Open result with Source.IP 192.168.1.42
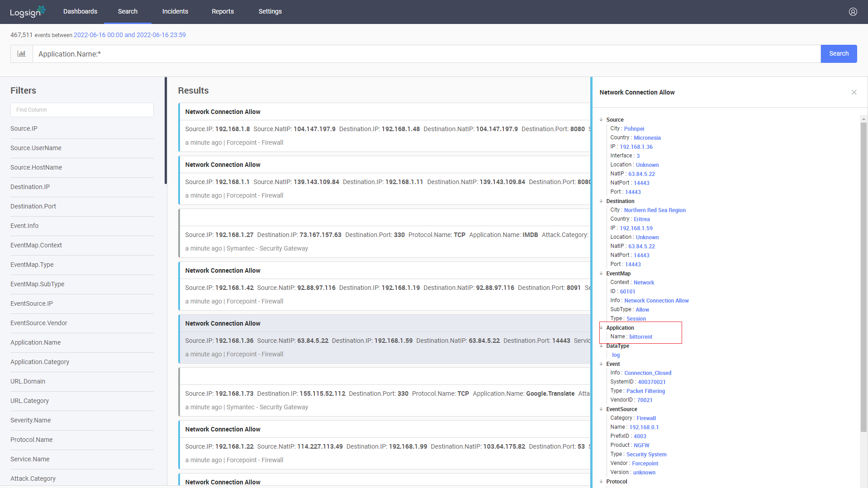This screenshot has height=488, width=868. click(384, 286)
